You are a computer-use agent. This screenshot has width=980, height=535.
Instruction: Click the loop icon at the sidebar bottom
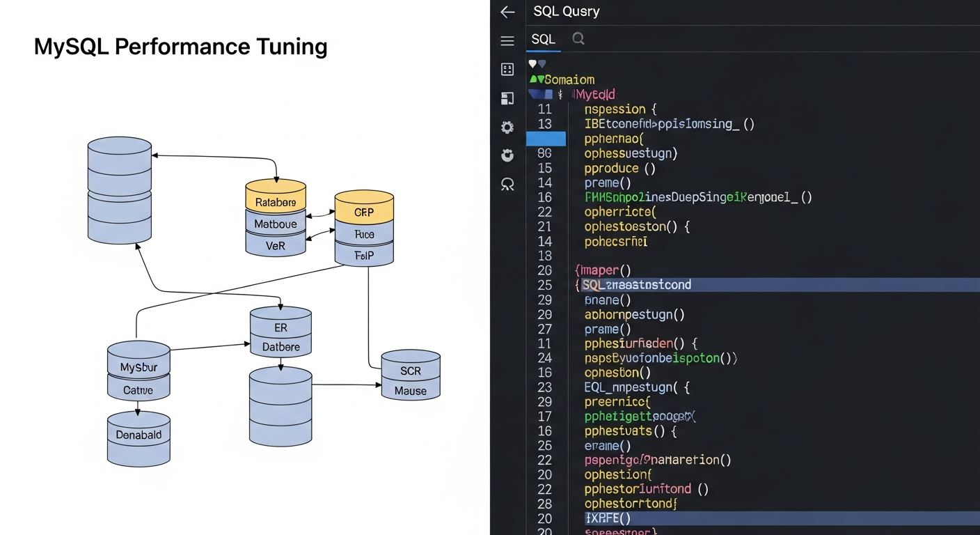pos(507,184)
